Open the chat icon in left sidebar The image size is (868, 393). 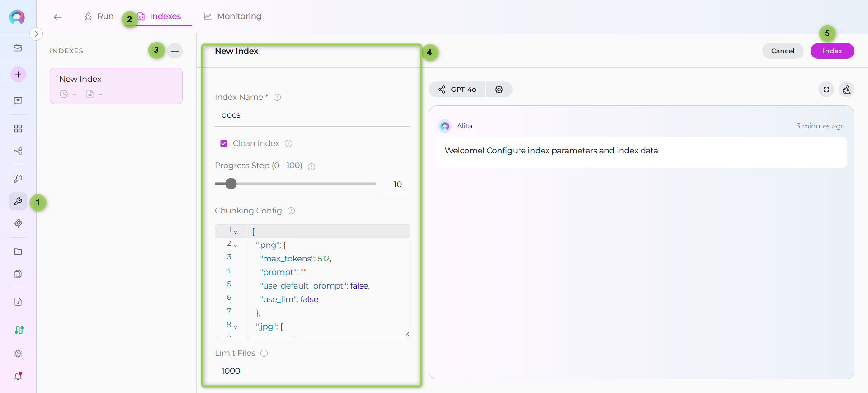(18, 101)
